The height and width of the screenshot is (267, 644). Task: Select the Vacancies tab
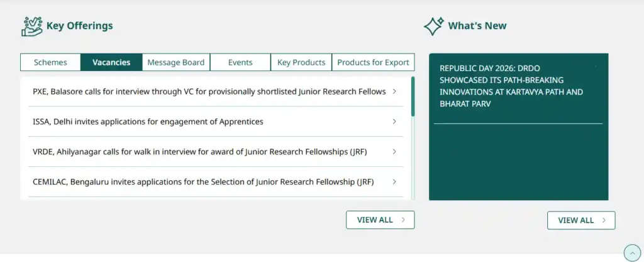[111, 62]
